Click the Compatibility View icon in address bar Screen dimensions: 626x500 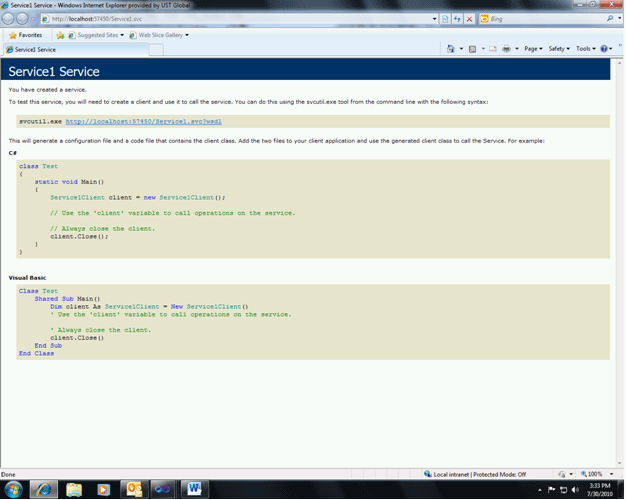coord(445,19)
